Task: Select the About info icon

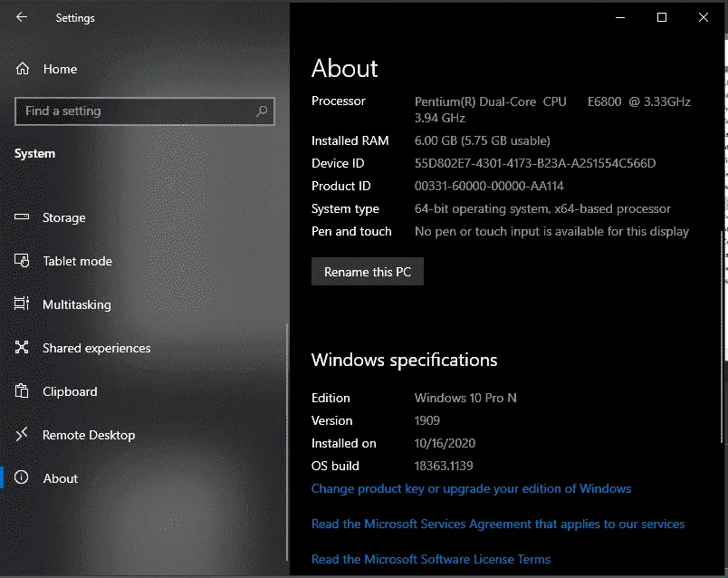Action: coord(22,477)
